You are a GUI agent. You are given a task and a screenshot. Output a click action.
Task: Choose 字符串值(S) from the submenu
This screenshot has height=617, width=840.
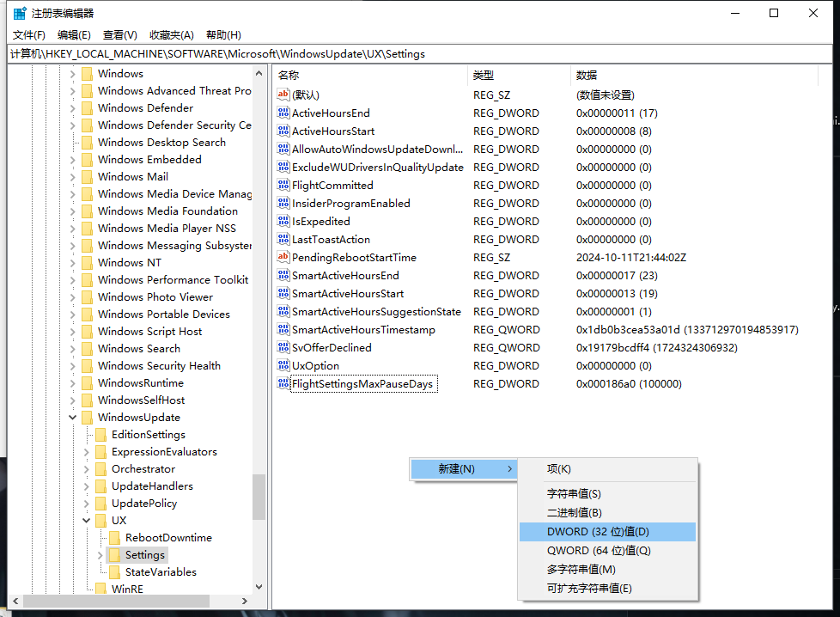[x=607, y=494]
